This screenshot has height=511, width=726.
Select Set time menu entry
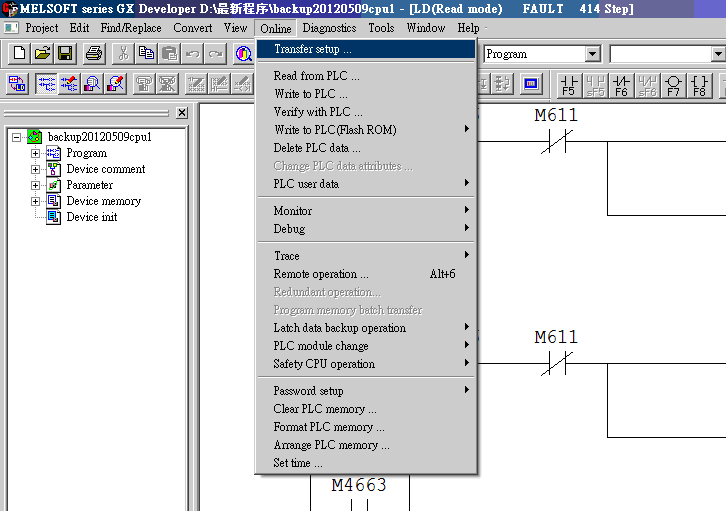tap(367, 463)
